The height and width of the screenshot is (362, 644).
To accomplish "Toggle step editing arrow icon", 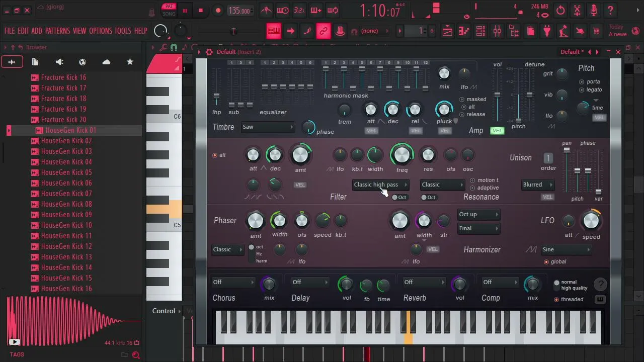I will 290,31.
